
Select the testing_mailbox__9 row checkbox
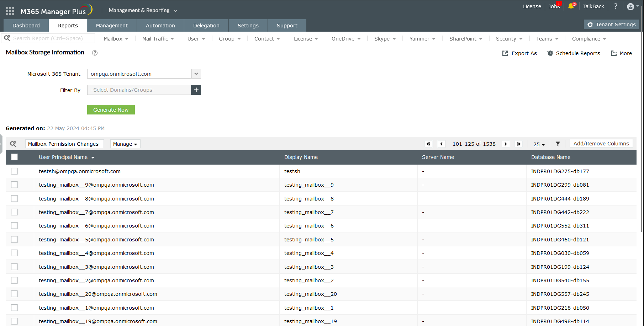click(x=14, y=185)
